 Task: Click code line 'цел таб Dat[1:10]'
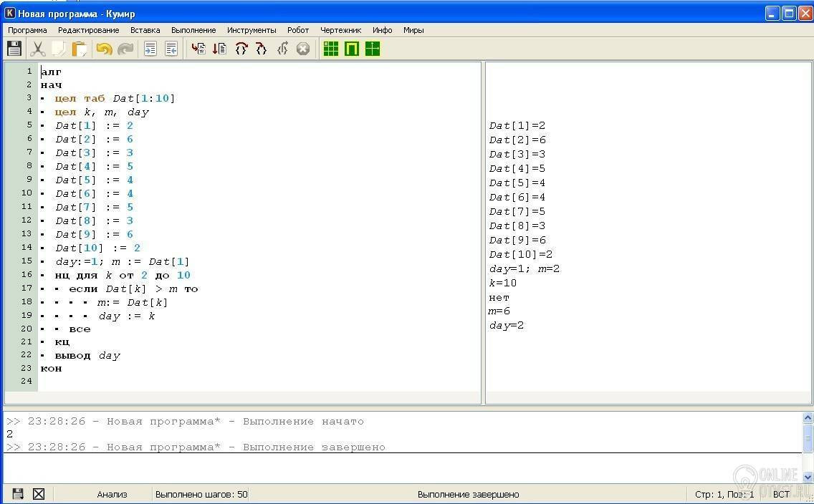(x=115, y=99)
